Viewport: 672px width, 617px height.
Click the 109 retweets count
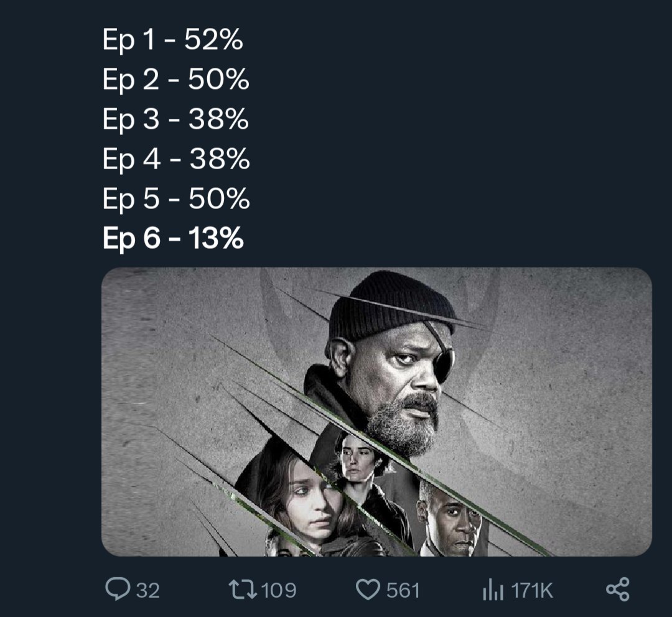click(279, 590)
